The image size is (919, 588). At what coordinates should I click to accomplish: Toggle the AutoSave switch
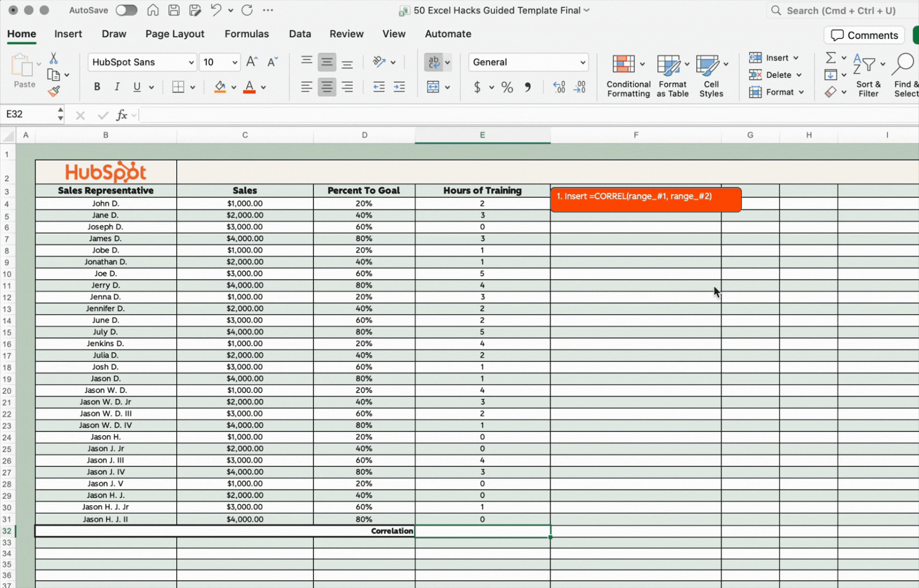click(x=126, y=10)
